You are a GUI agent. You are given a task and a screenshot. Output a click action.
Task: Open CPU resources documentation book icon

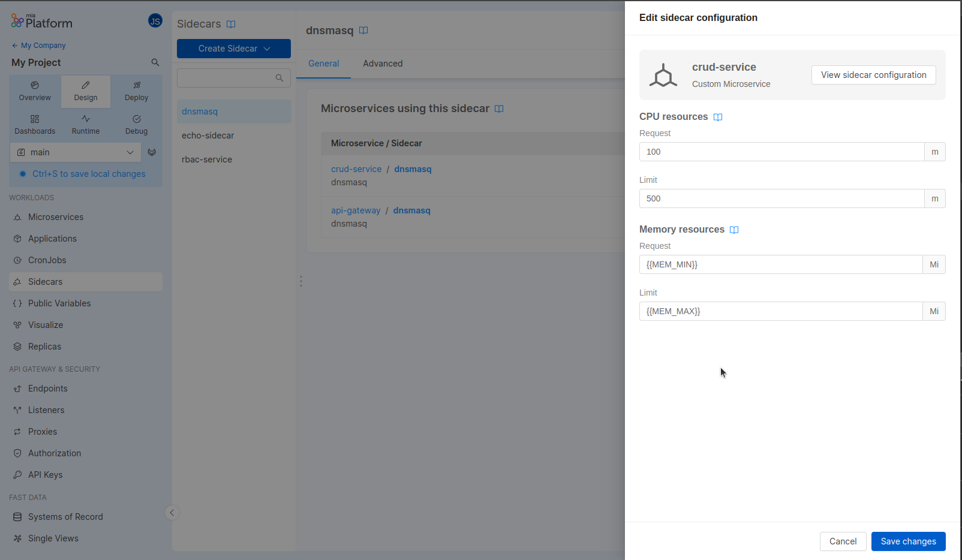coord(718,117)
